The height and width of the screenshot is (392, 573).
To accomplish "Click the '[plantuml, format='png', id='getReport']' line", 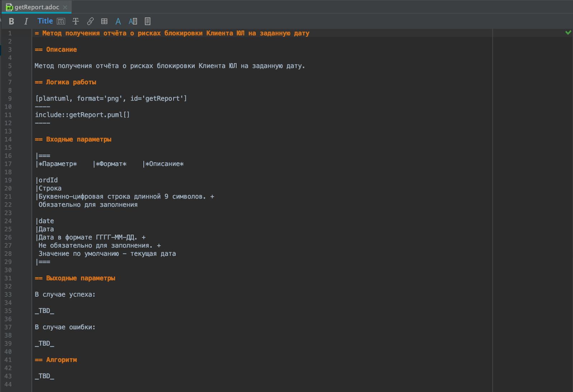I will pyautogui.click(x=111, y=98).
